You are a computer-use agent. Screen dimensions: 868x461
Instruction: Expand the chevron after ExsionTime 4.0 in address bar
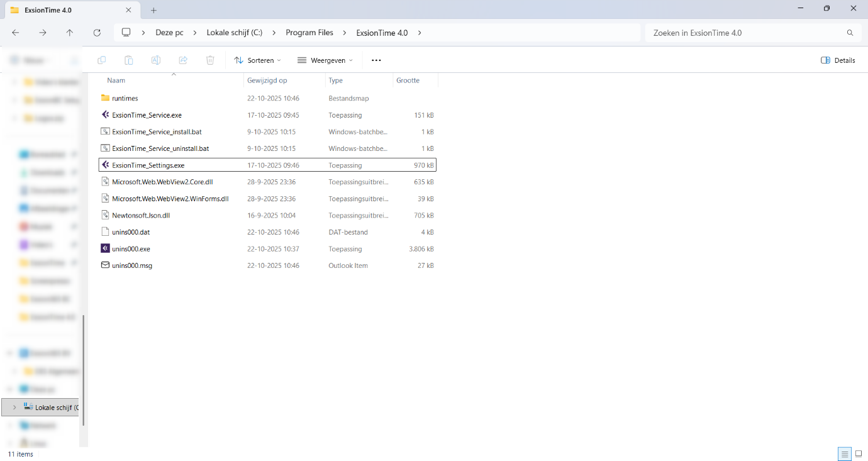pyautogui.click(x=420, y=33)
